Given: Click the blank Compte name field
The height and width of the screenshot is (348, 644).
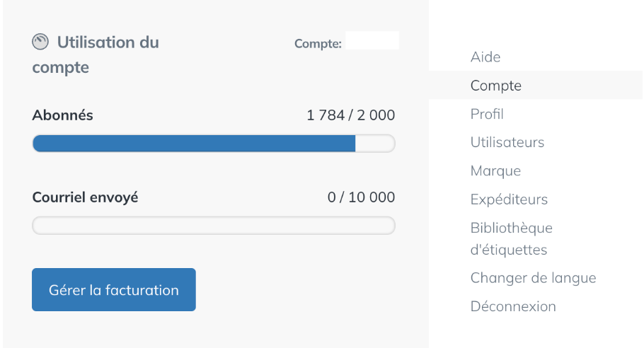Looking at the screenshot, I should [372, 40].
